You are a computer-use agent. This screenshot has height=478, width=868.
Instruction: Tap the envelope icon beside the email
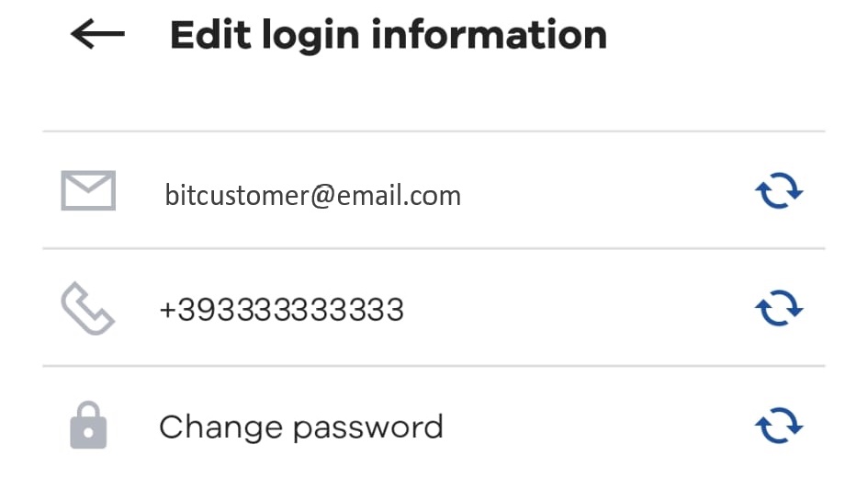[x=88, y=190]
